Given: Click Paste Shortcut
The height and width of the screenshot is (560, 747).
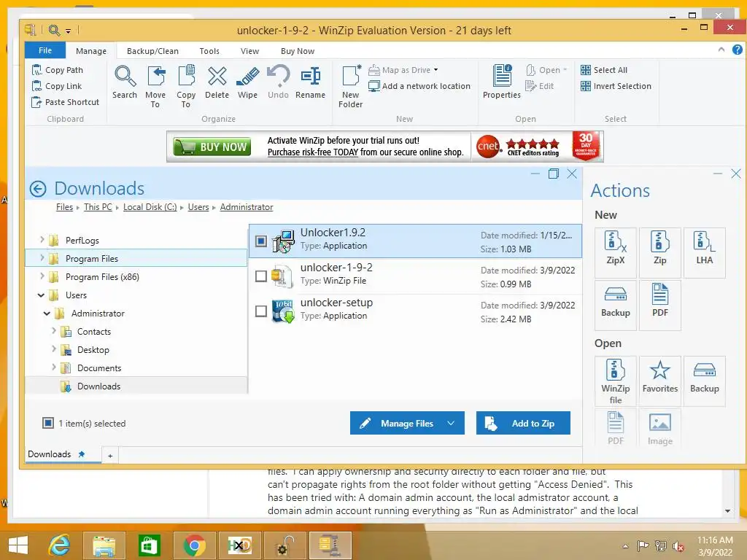Looking at the screenshot, I should click(x=65, y=102).
